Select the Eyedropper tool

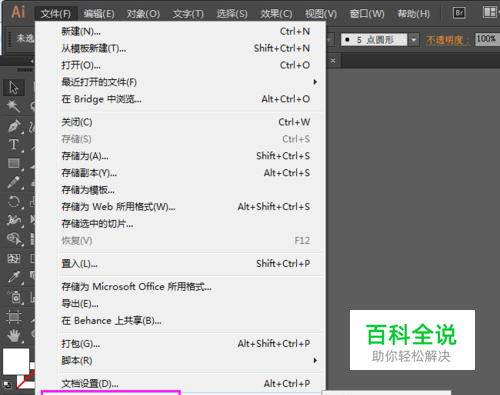(14, 277)
